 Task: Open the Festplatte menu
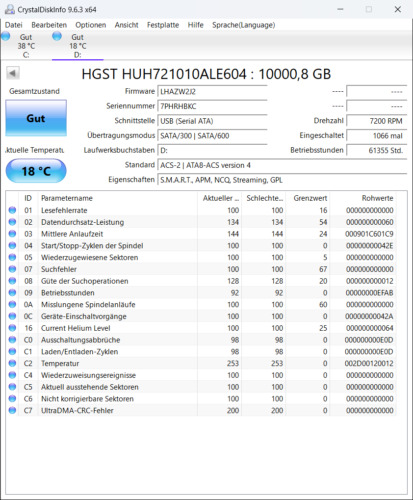[x=163, y=25]
